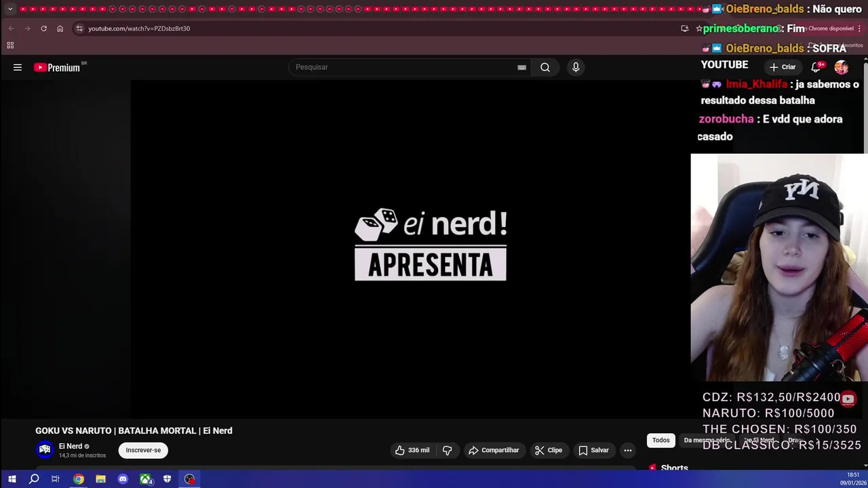Click the browser home icon

(60, 28)
